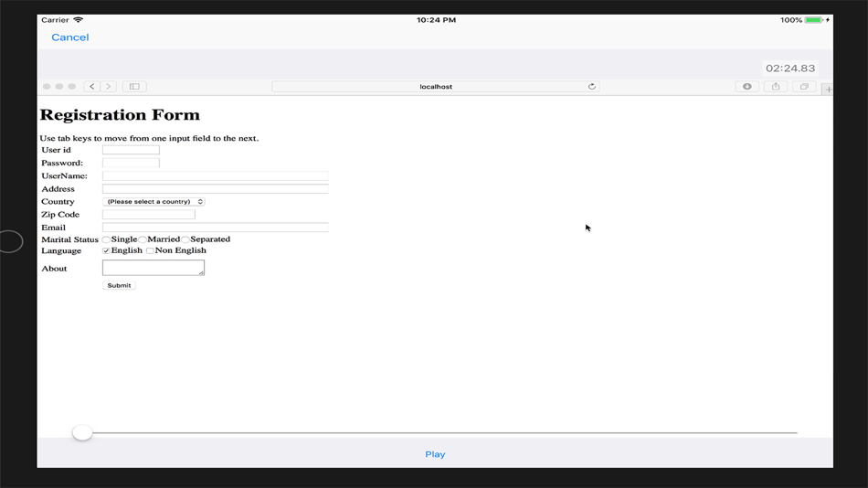Image resolution: width=868 pixels, height=488 pixels.
Task: Click the 02:24.83 timer display
Action: coord(790,69)
